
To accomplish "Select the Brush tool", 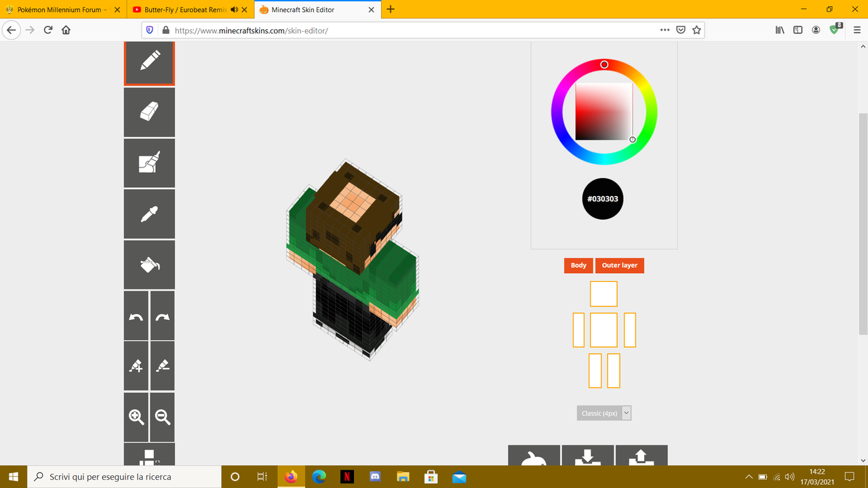I will click(149, 163).
